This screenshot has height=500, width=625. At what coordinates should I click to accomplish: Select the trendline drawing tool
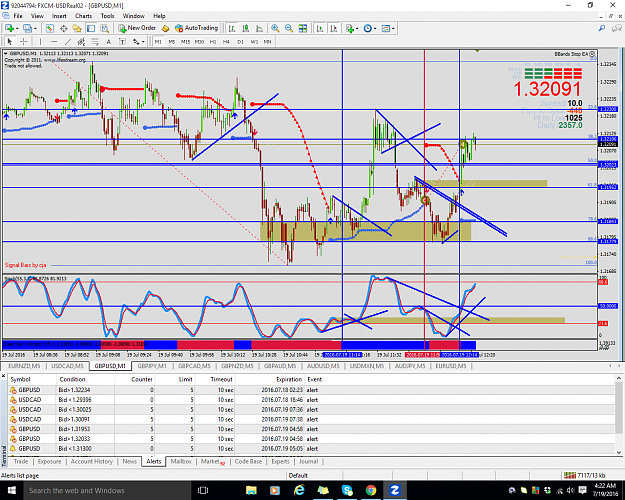point(68,41)
